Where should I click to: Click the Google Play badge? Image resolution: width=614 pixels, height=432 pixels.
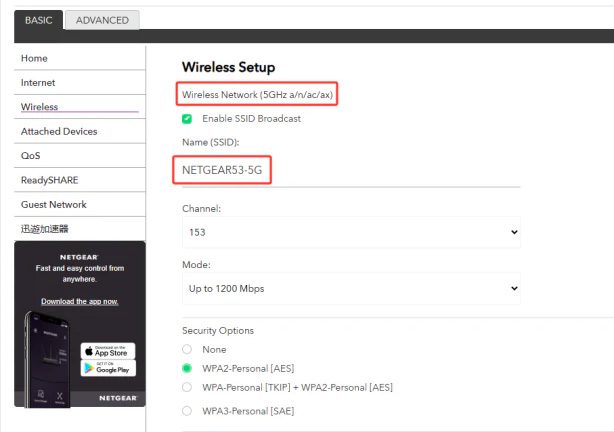point(108,368)
